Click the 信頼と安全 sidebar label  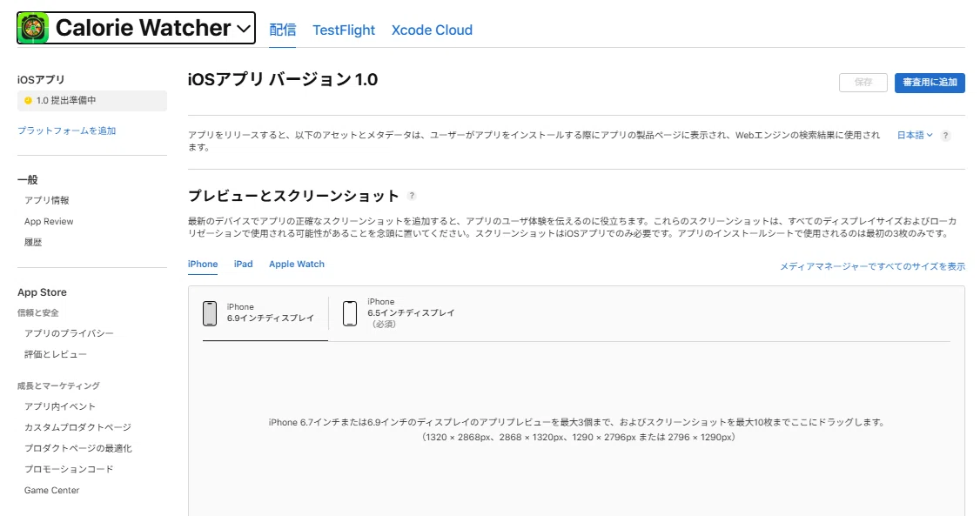point(38,313)
